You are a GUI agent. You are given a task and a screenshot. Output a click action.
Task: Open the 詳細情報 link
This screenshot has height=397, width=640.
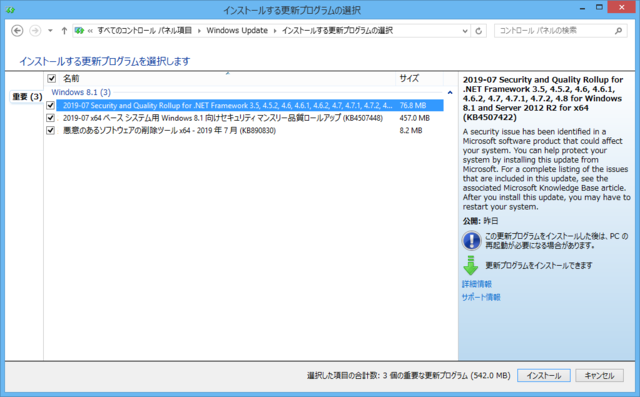click(477, 284)
